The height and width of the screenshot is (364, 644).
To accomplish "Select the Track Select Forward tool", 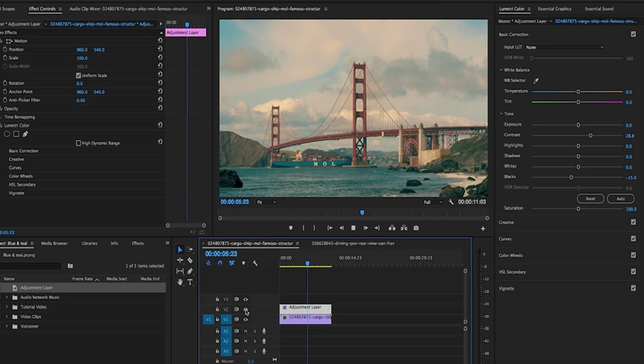I will 190,249.
